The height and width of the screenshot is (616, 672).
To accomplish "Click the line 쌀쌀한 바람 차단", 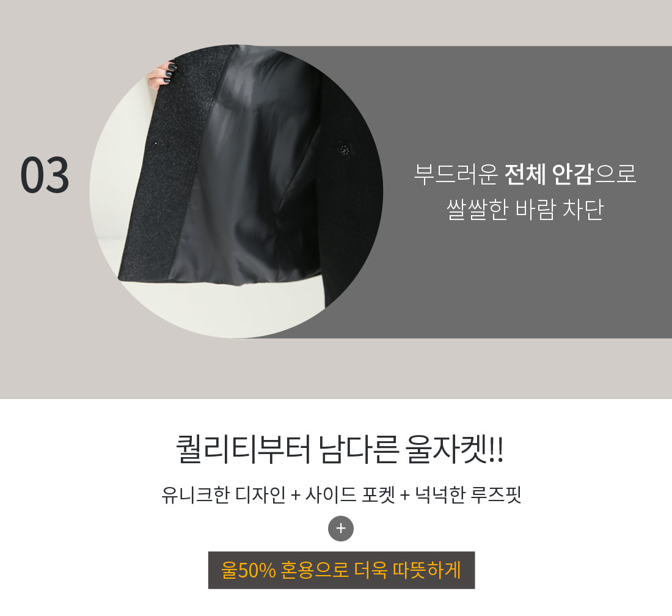I will [525, 209].
